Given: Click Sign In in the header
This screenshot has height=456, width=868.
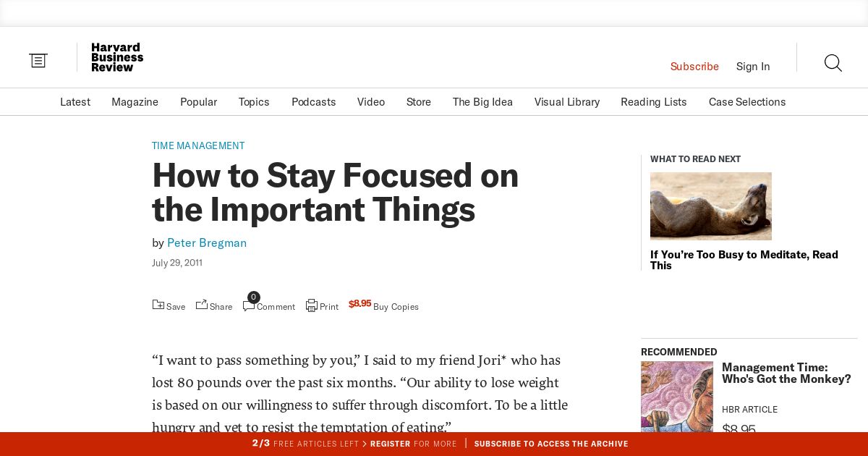Looking at the screenshot, I should click(753, 67).
